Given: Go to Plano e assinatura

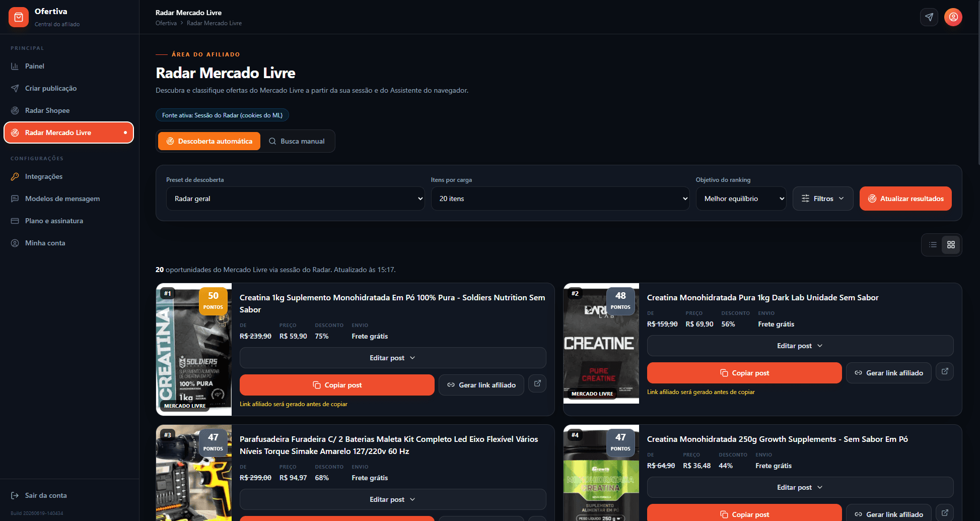Looking at the screenshot, I should point(68,221).
